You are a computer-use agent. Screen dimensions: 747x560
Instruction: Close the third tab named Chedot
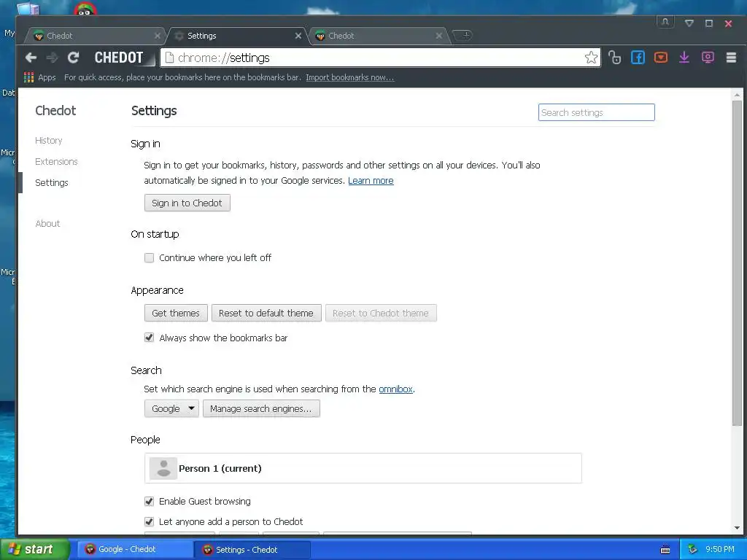tap(438, 36)
